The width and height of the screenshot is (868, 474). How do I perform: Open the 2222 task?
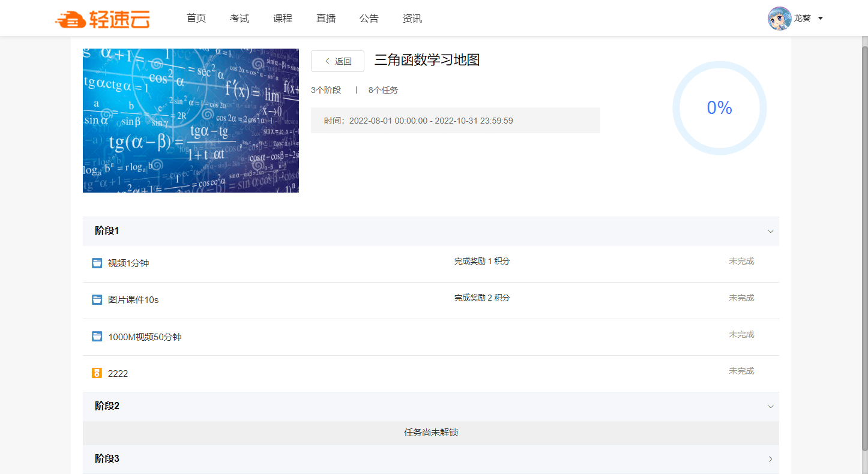(x=118, y=374)
